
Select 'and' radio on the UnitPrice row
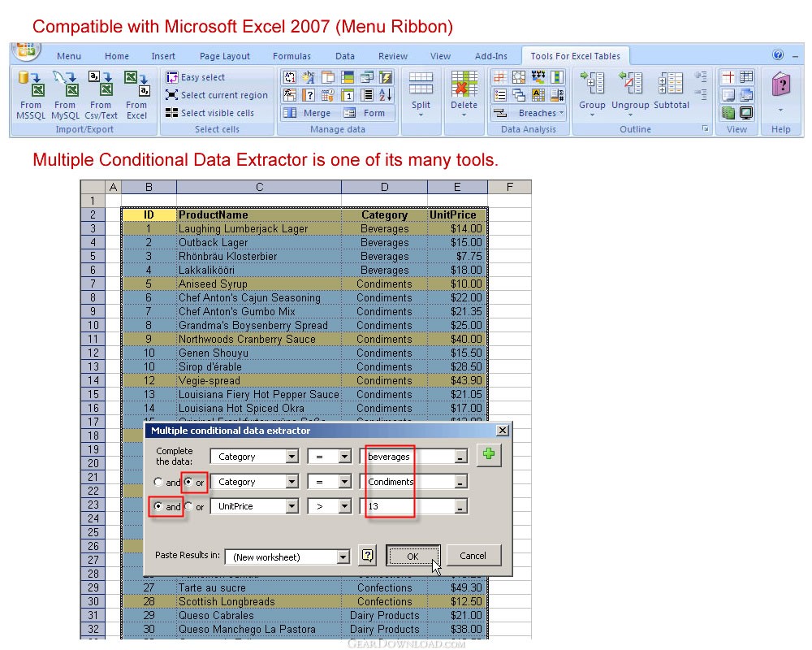click(x=158, y=506)
